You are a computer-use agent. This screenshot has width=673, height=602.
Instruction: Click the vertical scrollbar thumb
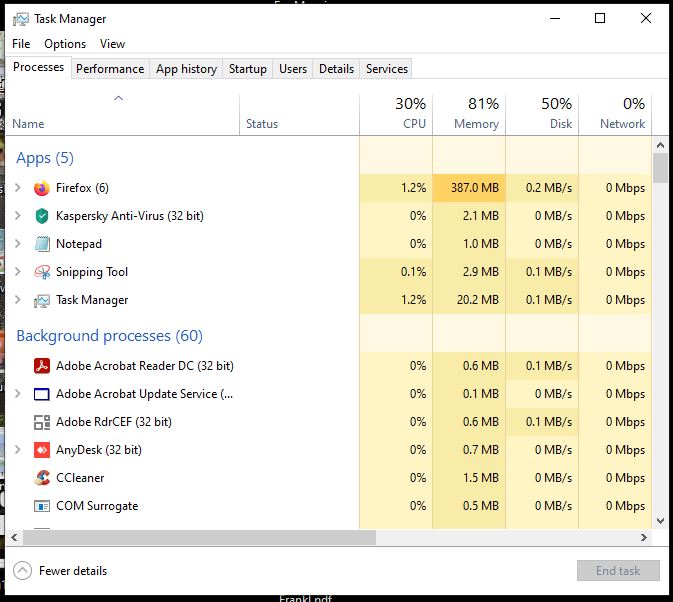click(661, 168)
